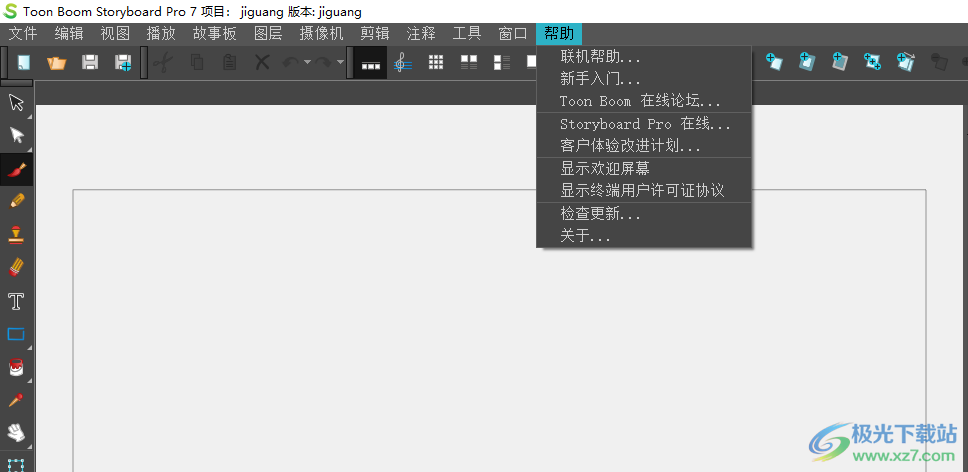Viewport: 968px width, 472px height.
Task: Open Toon Boom 在线论坛... entry
Action: (x=644, y=101)
